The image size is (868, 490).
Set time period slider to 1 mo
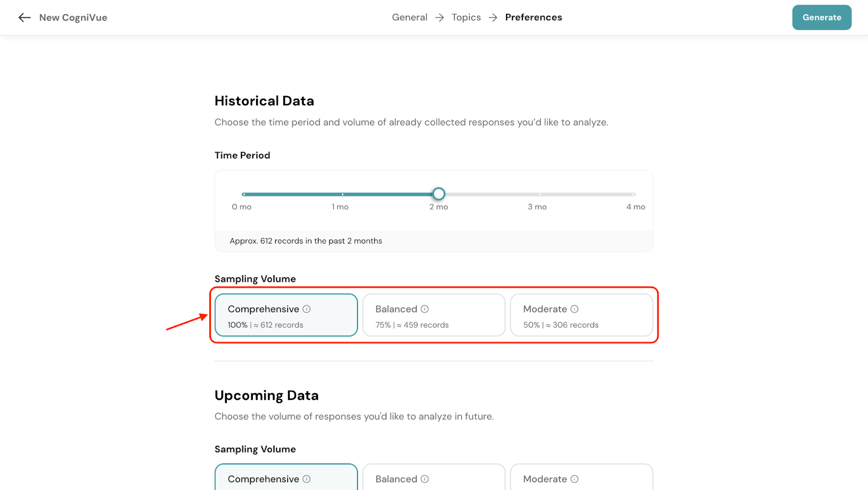[x=342, y=194]
